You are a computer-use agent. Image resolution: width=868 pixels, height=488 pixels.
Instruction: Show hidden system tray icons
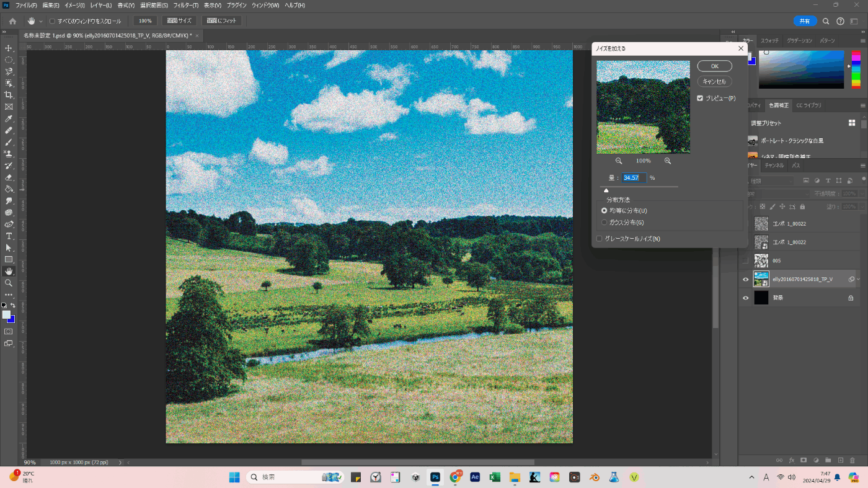752,477
